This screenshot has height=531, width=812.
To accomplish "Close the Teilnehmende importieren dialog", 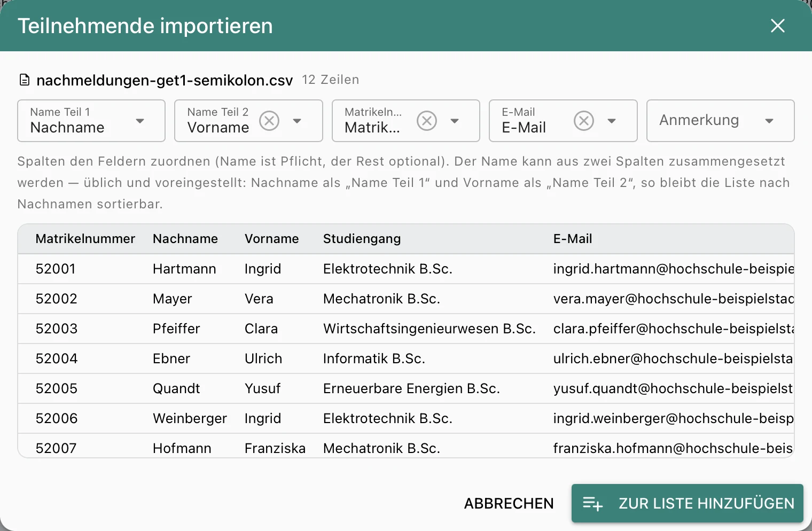I will (x=777, y=26).
